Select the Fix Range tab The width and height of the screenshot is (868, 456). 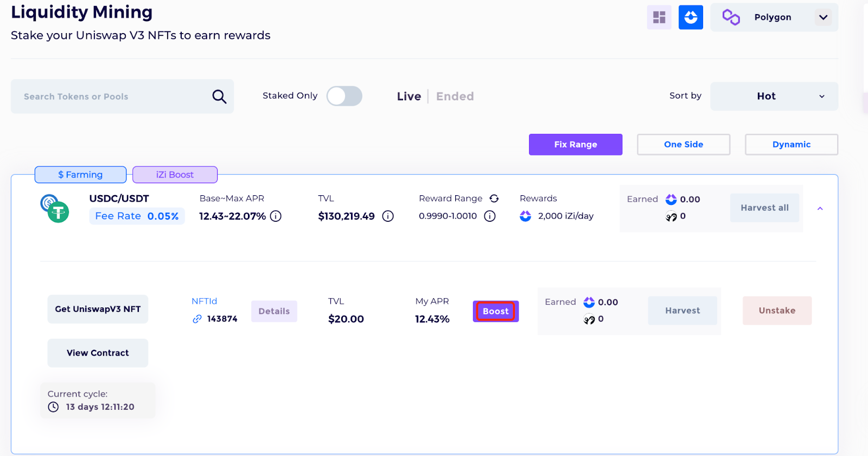pyautogui.click(x=576, y=145)
